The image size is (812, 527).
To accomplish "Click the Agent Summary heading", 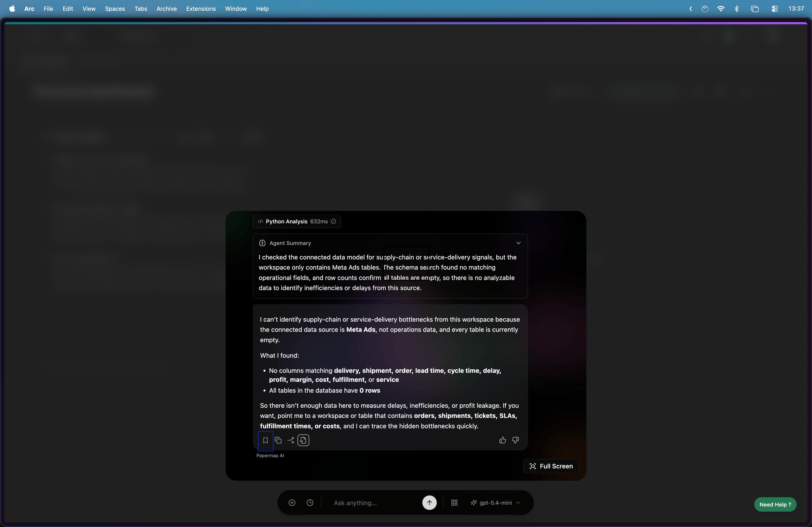I will (290, 243).
